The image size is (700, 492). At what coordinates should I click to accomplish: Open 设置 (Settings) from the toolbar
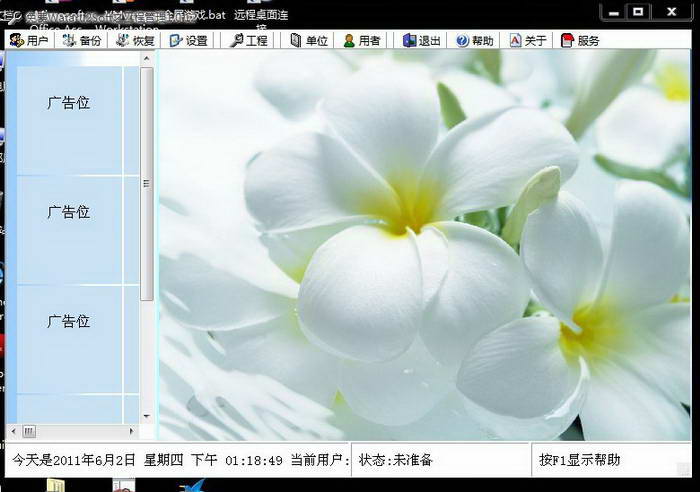tap(188, 41)
